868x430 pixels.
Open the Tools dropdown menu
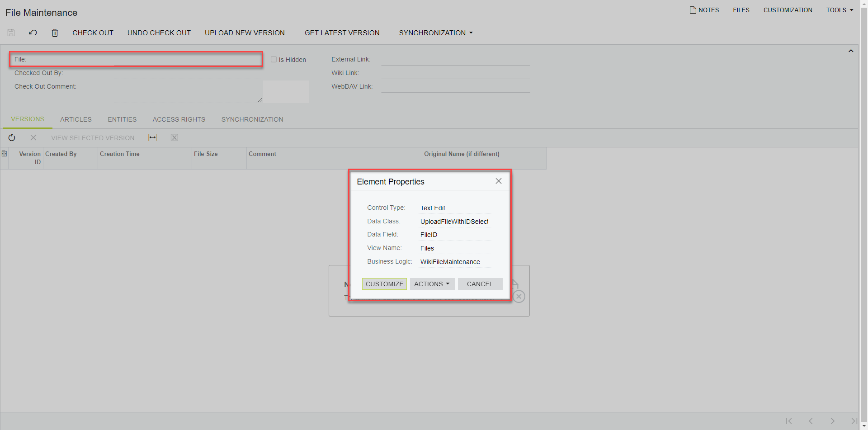pos(840,10)
